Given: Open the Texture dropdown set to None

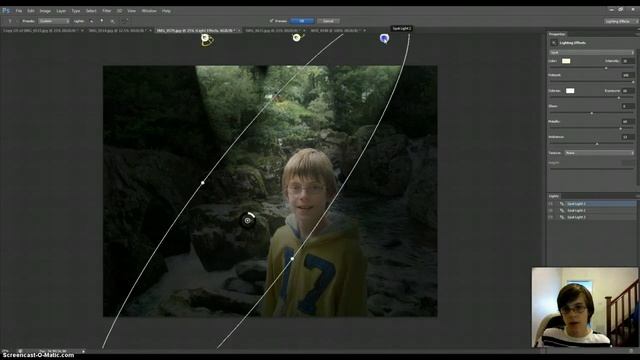Looking at the screenshot, I should tap(599, 153).
